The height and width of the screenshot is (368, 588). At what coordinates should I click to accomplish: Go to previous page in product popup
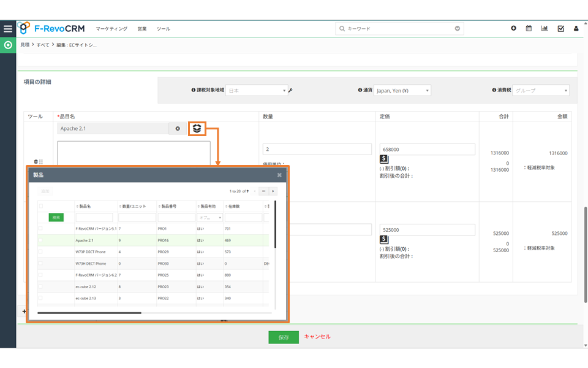[255, 191]
